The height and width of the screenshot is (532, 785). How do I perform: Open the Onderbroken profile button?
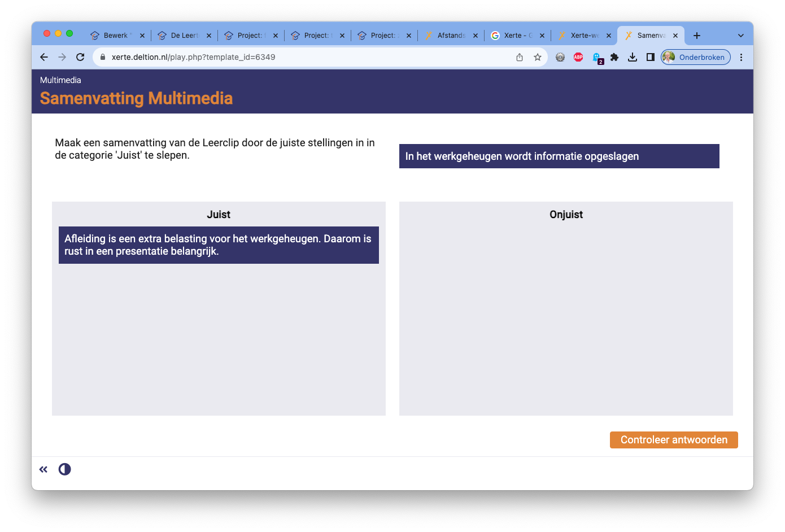696,57
